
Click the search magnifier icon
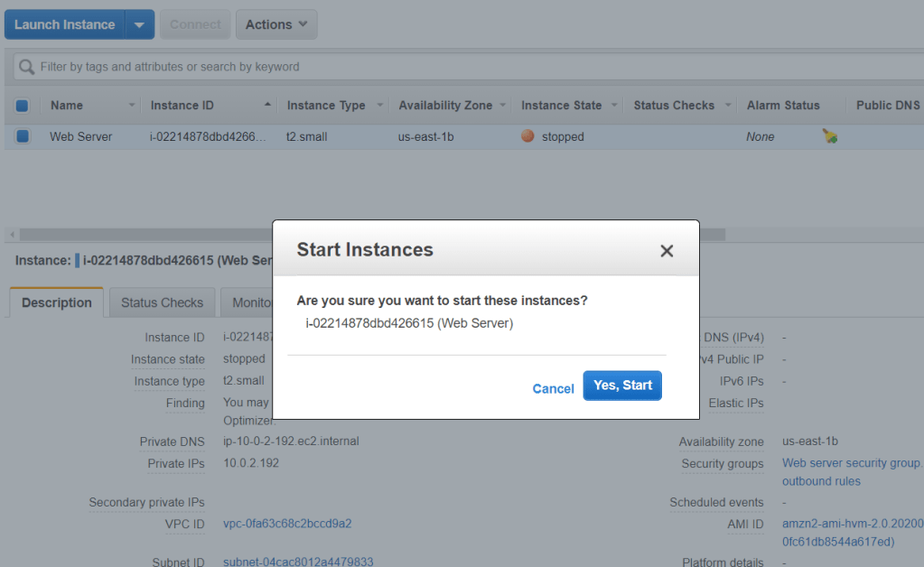click(27, 67)
